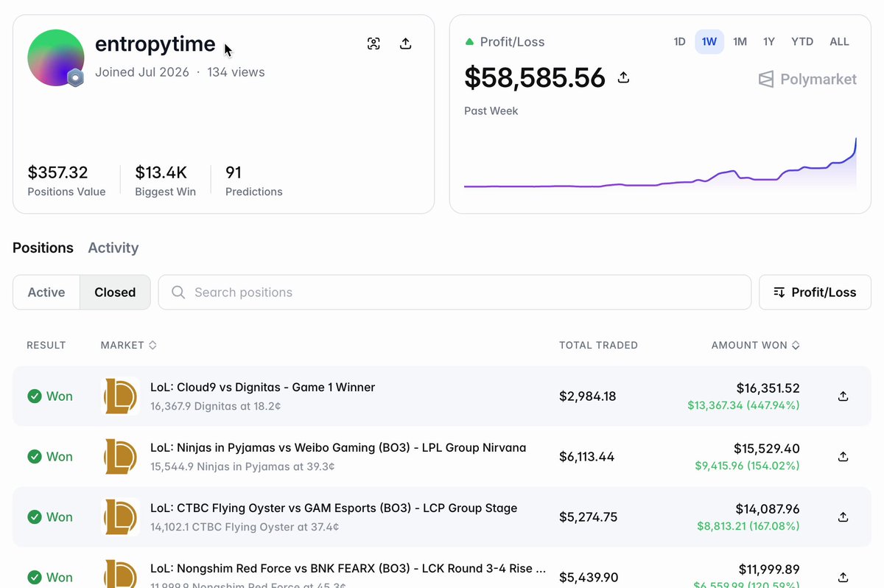Open the Profit/Loss sort dropdown

click(x=815, y=293)
